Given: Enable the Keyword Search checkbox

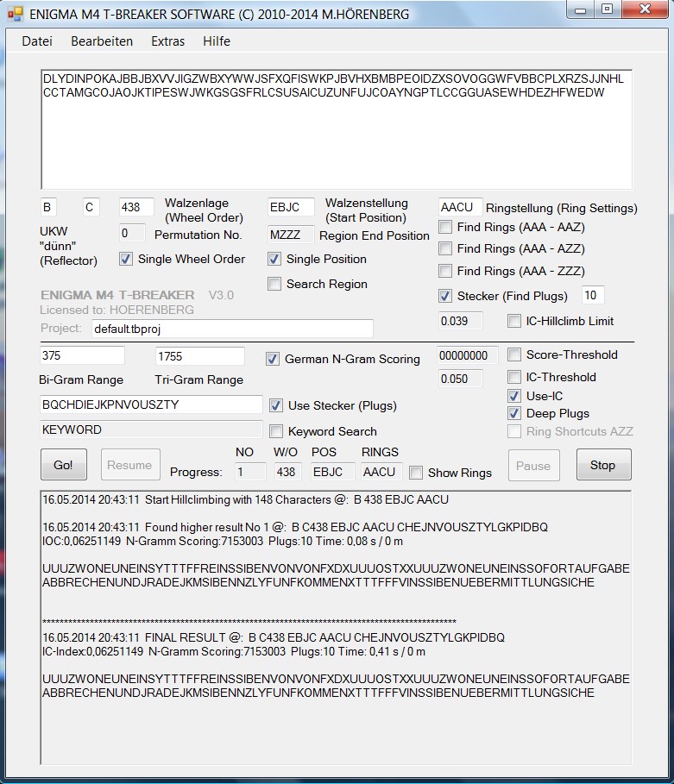Looking at the screenshot, I should (276, 431).
